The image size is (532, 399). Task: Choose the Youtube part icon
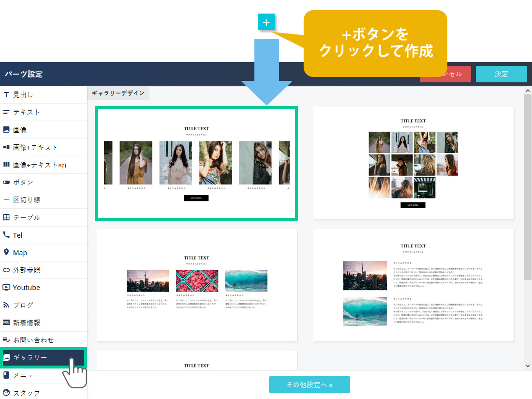[x=6, y=287]
